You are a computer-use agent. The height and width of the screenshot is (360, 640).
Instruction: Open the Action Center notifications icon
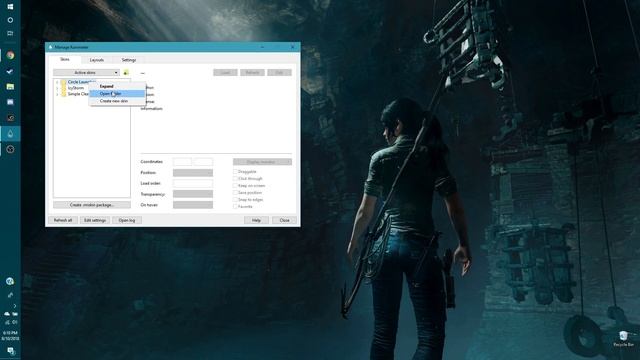click(x=11, y=351)
